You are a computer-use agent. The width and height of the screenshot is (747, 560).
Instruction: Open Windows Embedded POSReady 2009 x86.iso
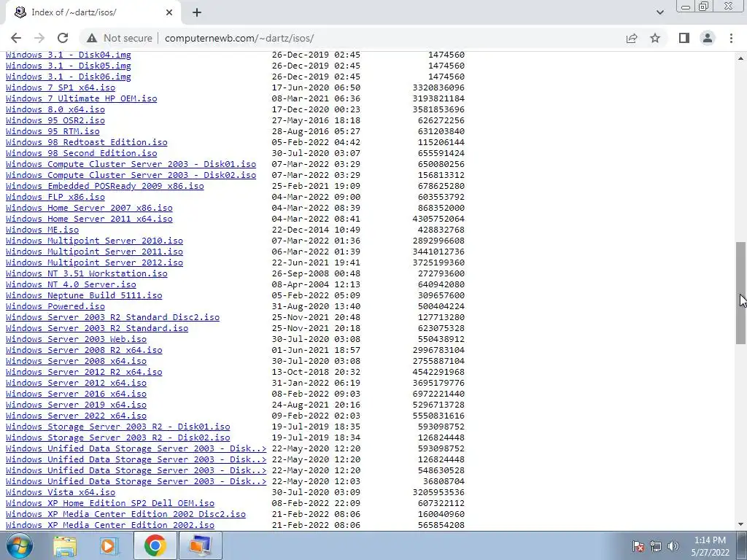point(105,186)
